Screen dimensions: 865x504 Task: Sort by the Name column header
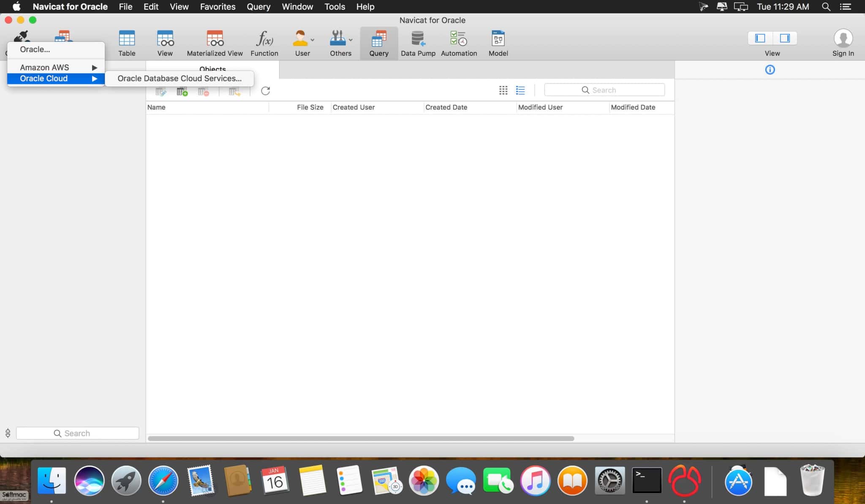click(207, 107)
